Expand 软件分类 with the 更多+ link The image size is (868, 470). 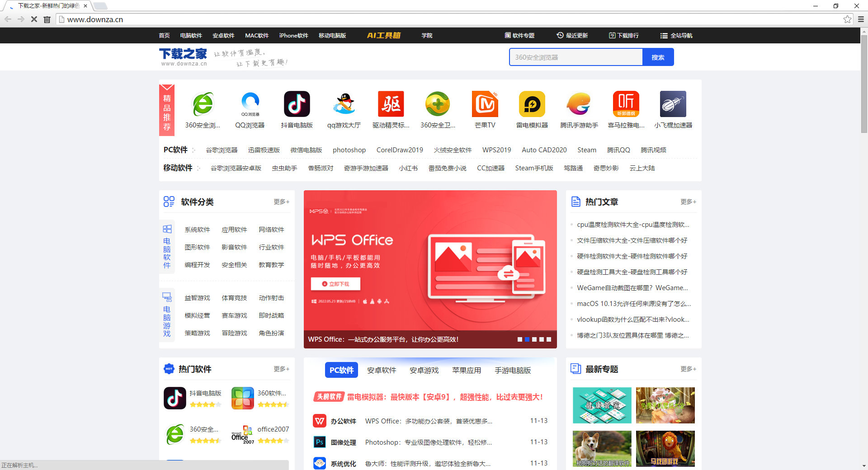tap(281, 202)
